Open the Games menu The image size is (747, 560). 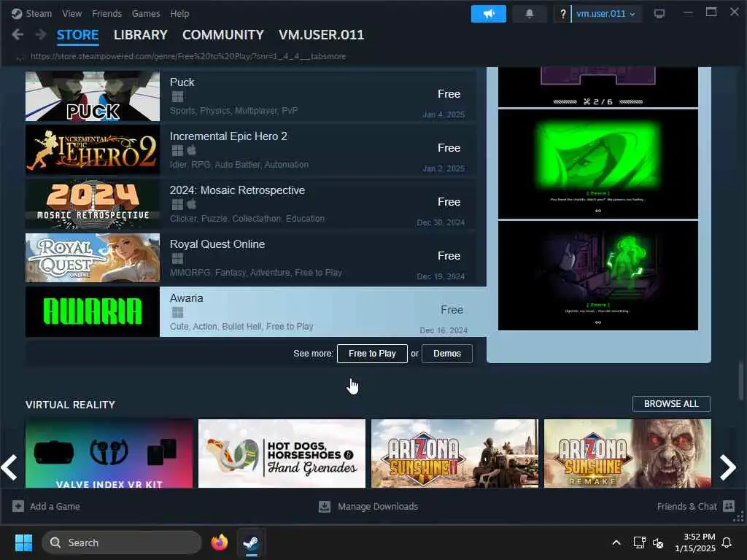point(146,13)
